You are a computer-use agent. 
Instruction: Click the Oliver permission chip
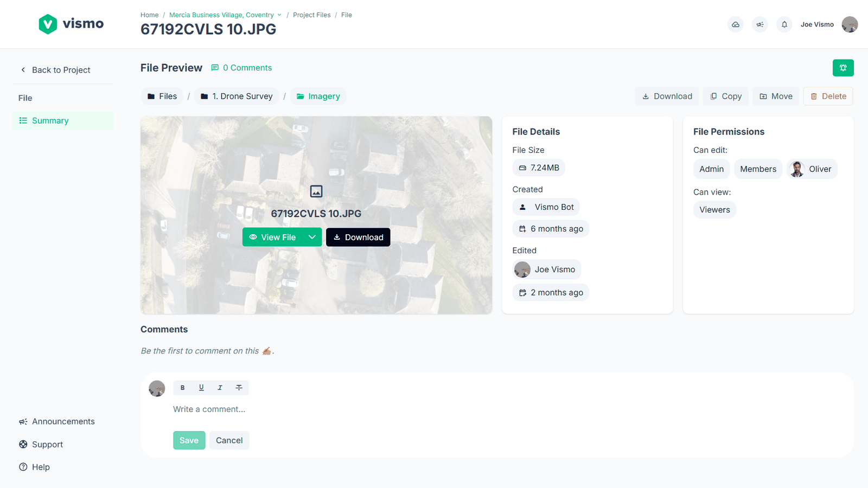(812, 169)
